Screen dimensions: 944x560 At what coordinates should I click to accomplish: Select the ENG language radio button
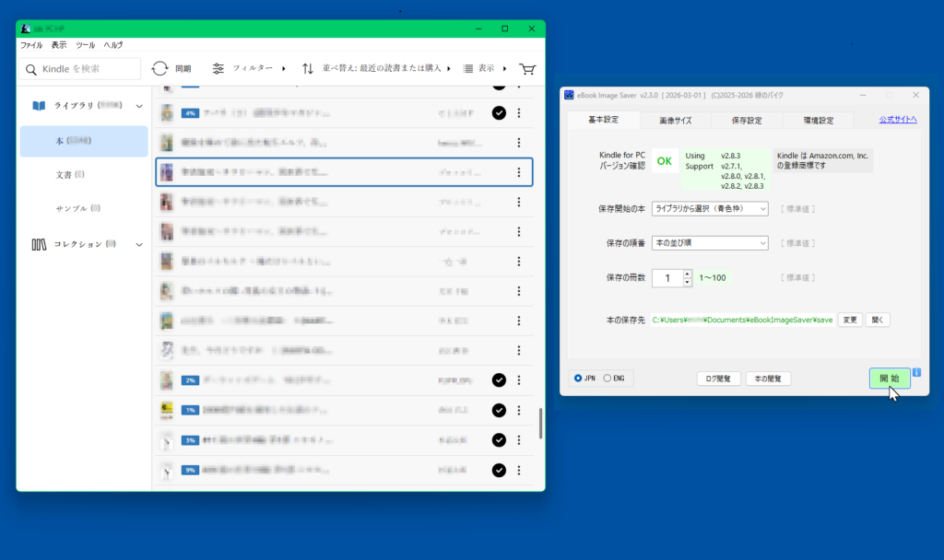(x=607, y=379)
